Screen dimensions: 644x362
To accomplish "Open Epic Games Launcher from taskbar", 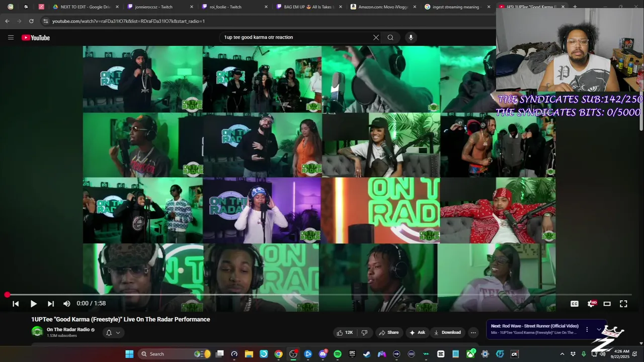I will tap(352, 354).
